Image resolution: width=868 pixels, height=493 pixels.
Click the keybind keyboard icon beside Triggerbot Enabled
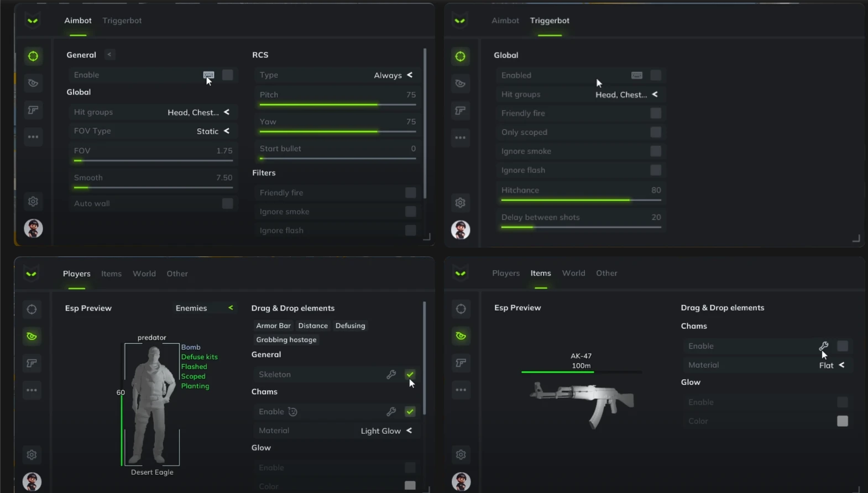[x=637, y=75]
